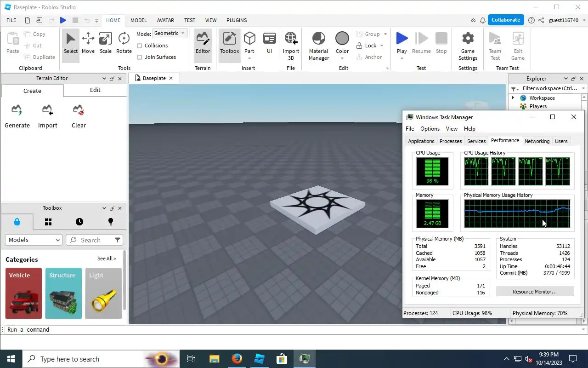Open the Group dropdown arrow

(385, 34)
